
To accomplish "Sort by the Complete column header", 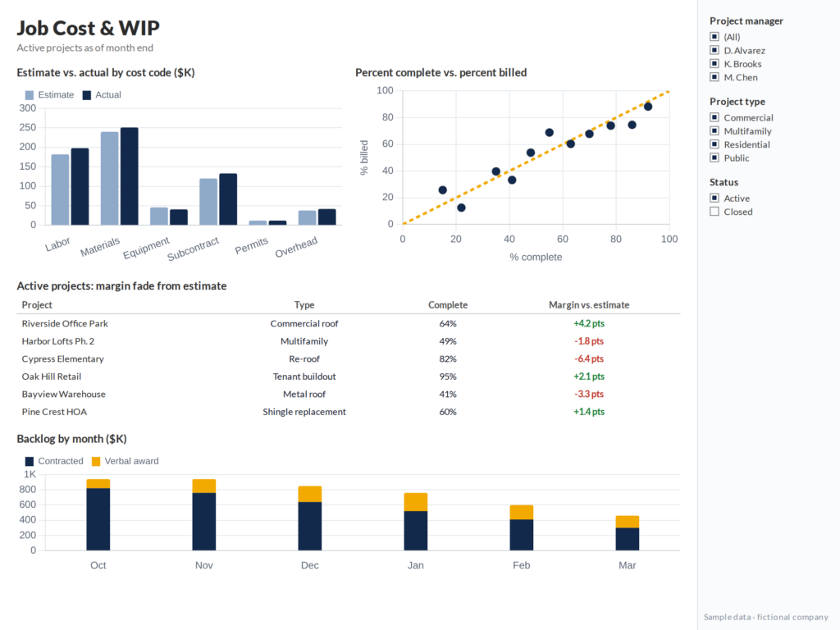I will [448, 305].
